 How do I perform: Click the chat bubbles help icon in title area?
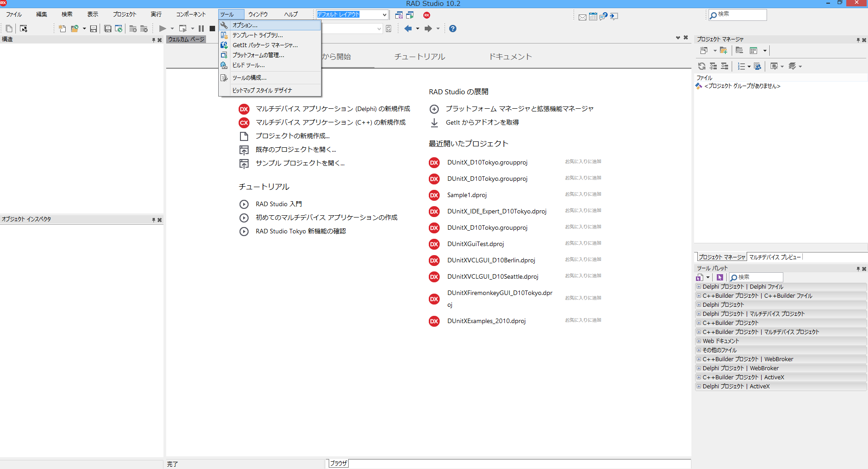click(604, 16)
